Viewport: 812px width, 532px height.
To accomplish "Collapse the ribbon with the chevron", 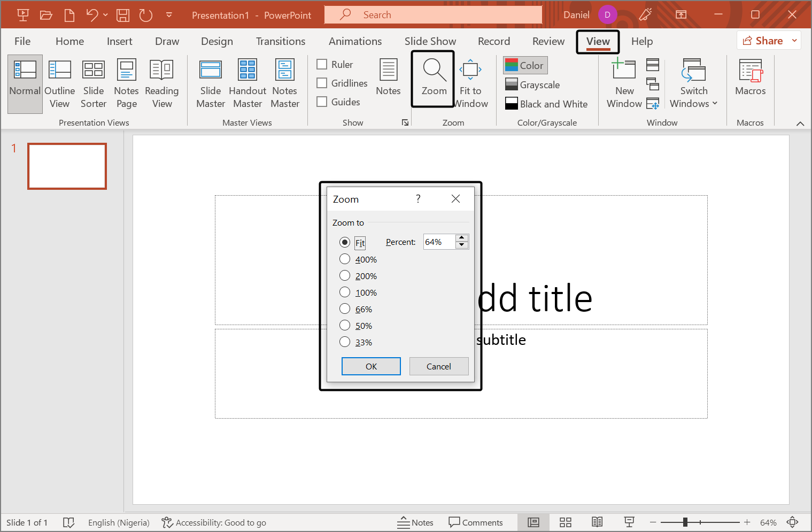I will [x=800, y=124].
